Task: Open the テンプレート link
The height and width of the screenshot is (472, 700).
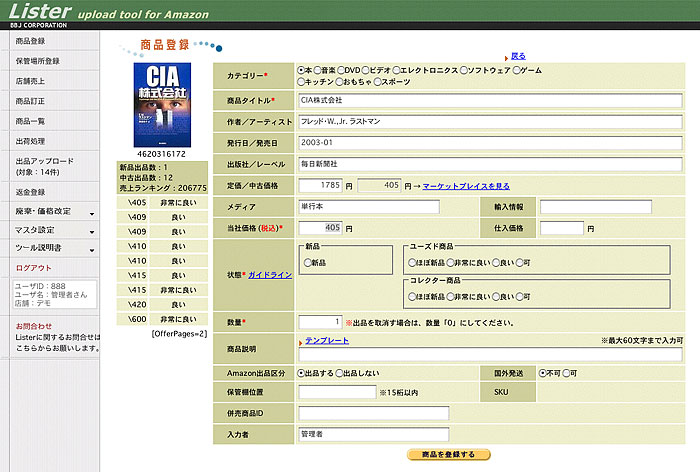Action: [x=327, y=341]
